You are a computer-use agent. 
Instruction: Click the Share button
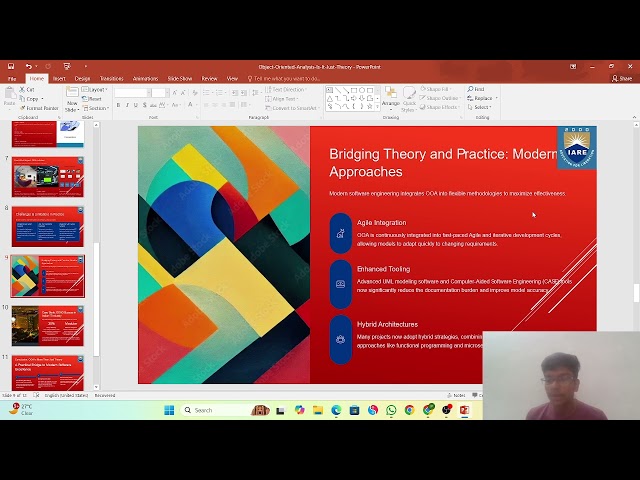(x=622, y=78)
